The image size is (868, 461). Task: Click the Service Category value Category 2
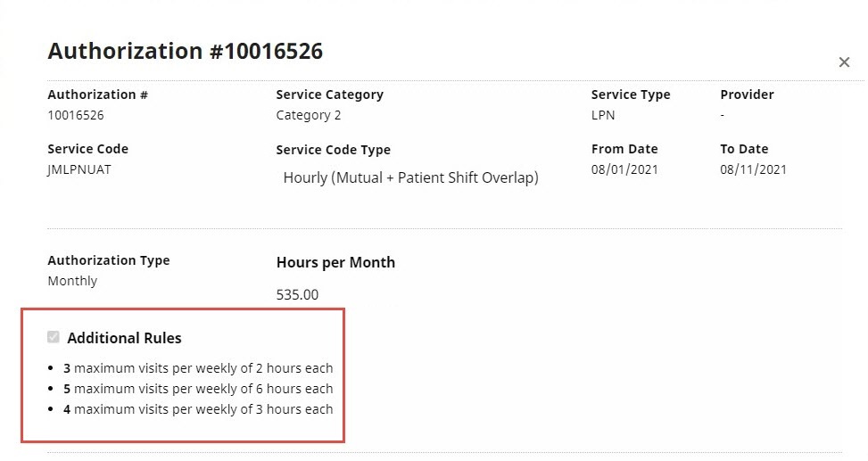(309, 115)
